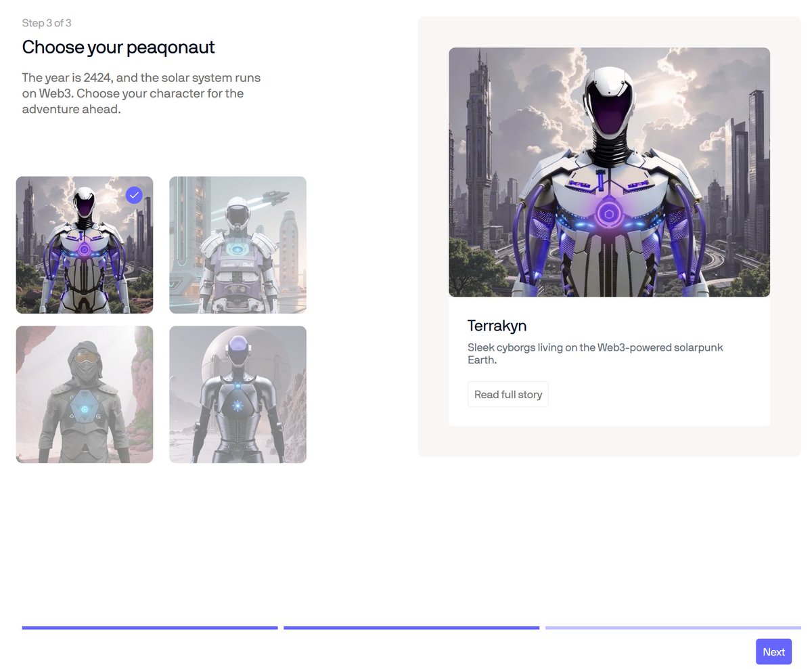Click the "Choose your peaqonaut" heading
Image resolution: width=812 pixels, height=669 pixels.
[x=118, y=47]
